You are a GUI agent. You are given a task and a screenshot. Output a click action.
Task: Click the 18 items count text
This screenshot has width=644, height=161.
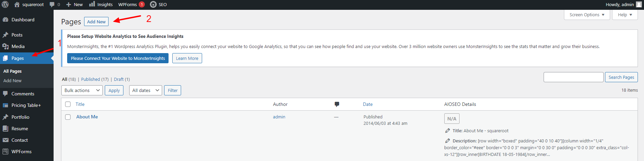[x=629, y=90]
